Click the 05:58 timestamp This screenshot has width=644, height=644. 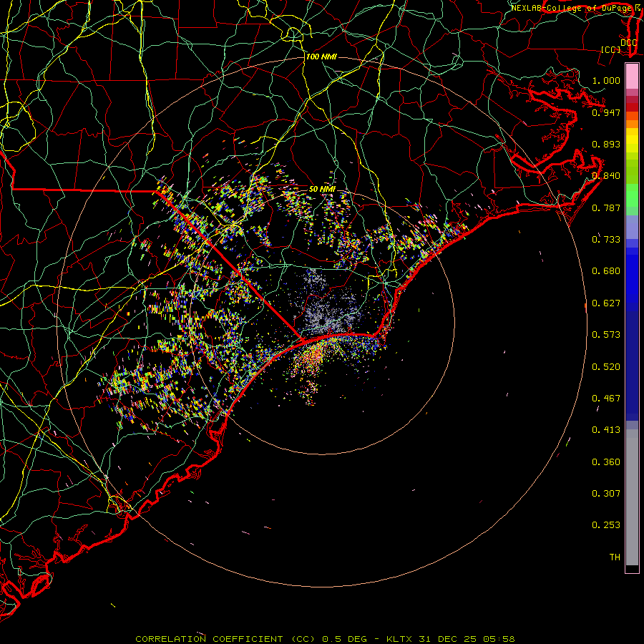point(499,639)
